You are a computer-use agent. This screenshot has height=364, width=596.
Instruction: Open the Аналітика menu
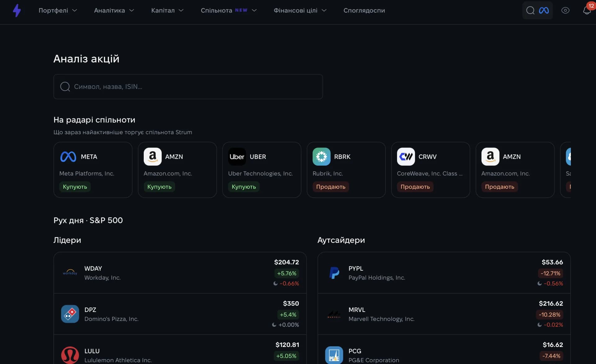[114, 10]
